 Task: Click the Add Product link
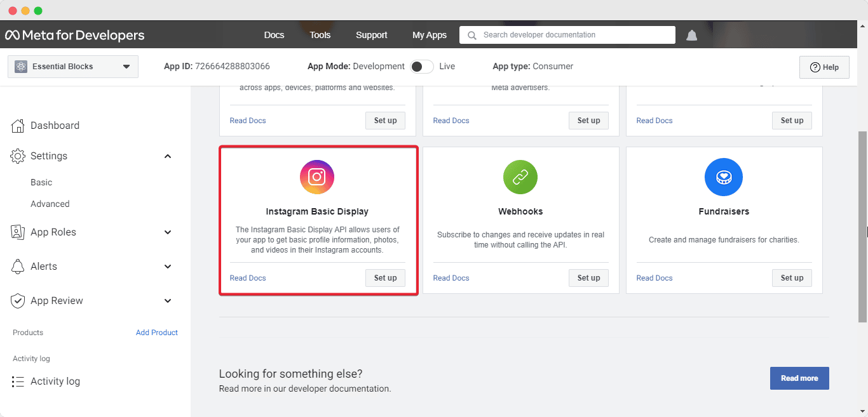pos(157,333)
